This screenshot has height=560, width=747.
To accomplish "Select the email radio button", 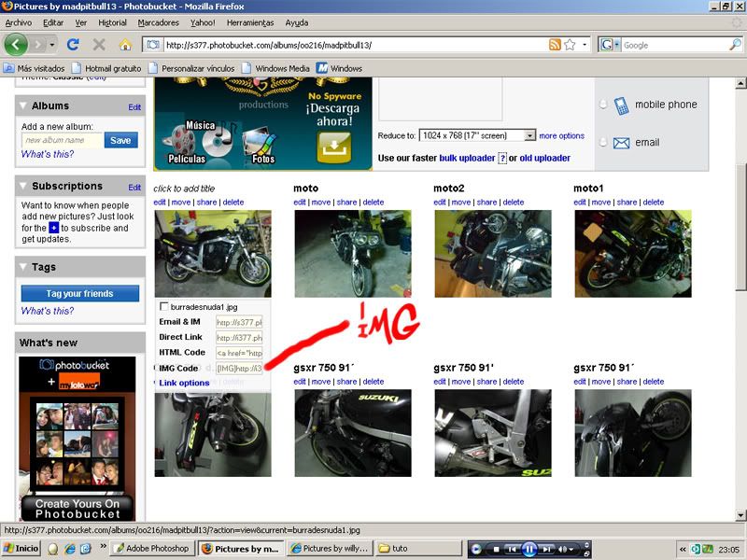I will pos(602,142).
